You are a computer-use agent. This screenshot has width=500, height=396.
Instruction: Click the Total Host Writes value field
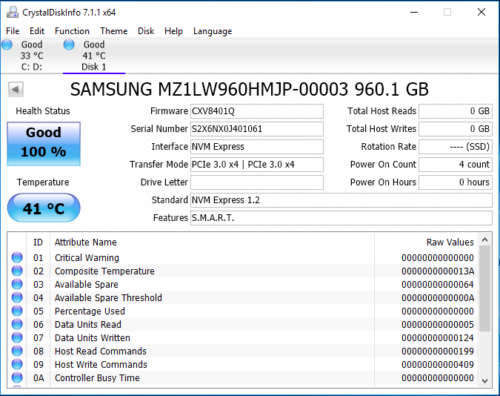pos(455,129)
